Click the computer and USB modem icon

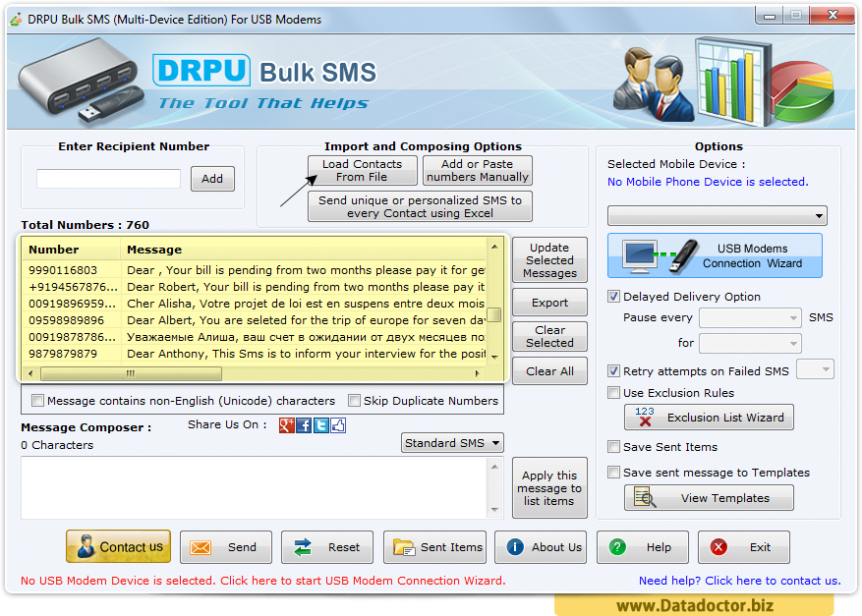point(660,256)
